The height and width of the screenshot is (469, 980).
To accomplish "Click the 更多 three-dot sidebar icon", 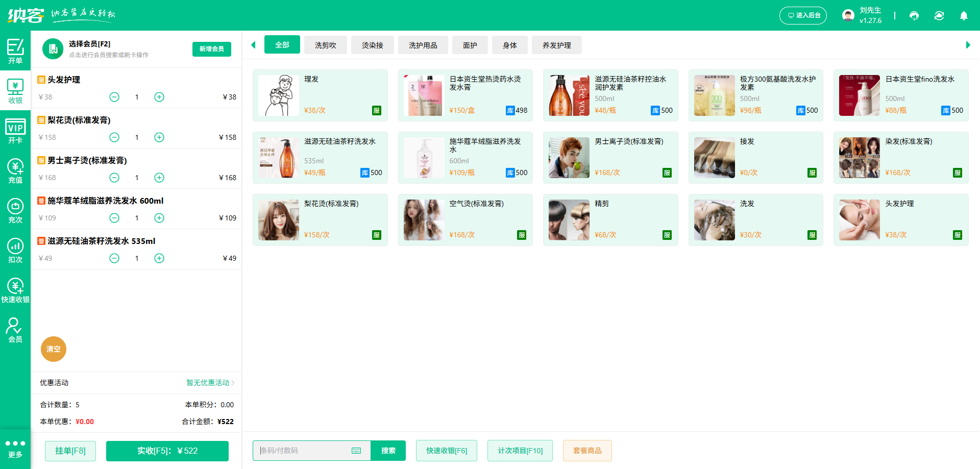I will (15, 447).
